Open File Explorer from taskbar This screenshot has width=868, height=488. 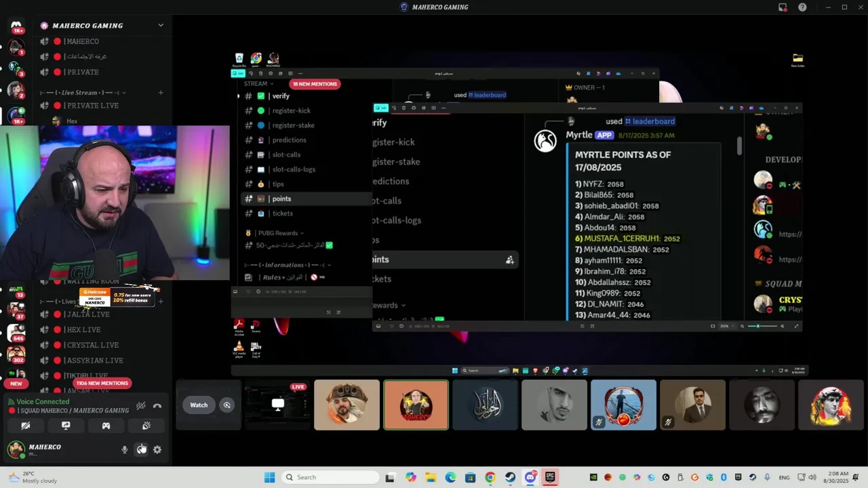coord(431,477)
